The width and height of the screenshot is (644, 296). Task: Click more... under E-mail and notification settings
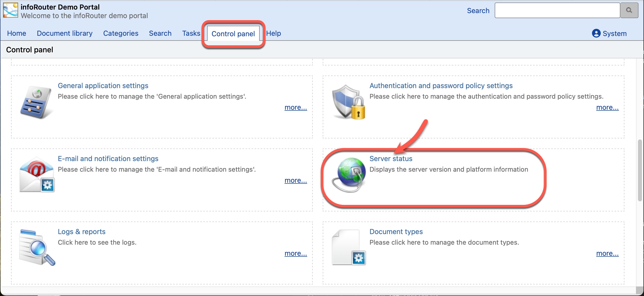point(296,180)
